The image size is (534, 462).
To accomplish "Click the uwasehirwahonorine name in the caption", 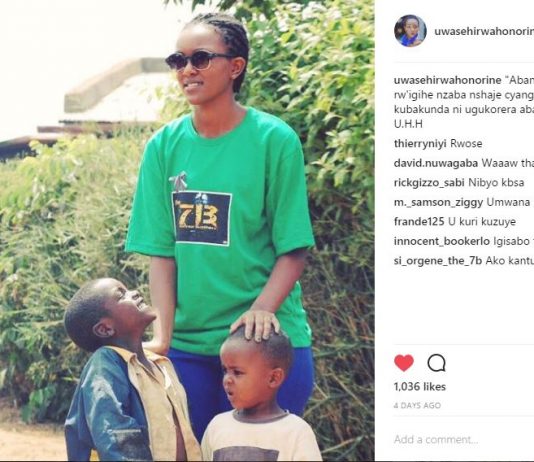I will [447, 80].
